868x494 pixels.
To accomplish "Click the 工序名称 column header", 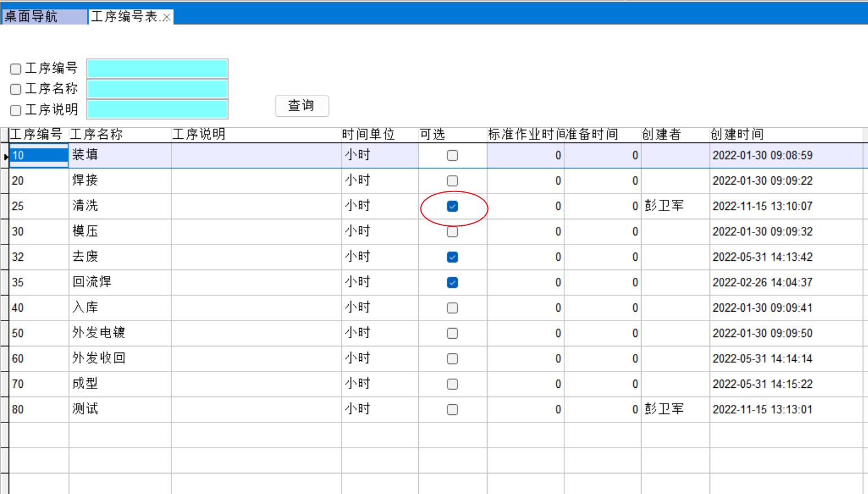I will [x=96, y=134].
